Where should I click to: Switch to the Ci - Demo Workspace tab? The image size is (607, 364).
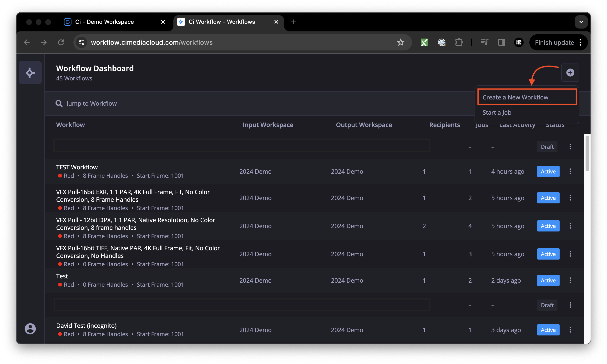[x=104, y=22]
